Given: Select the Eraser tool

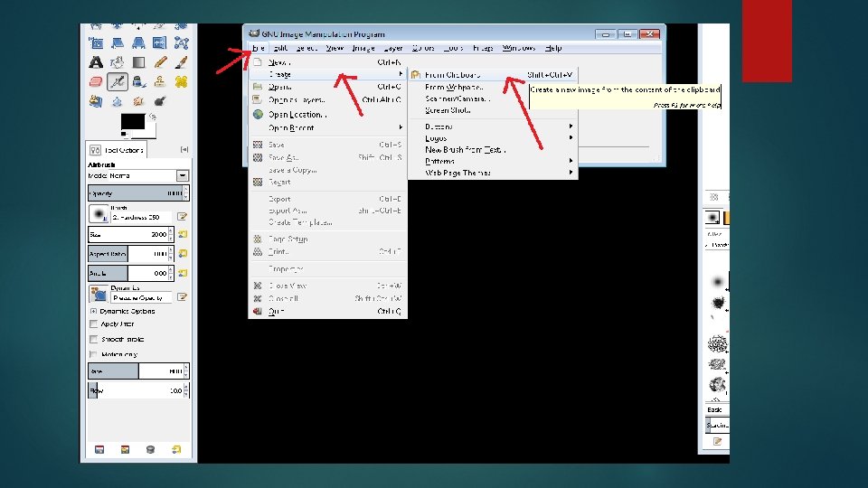Looking at the screenshot, I should point(96,82).
